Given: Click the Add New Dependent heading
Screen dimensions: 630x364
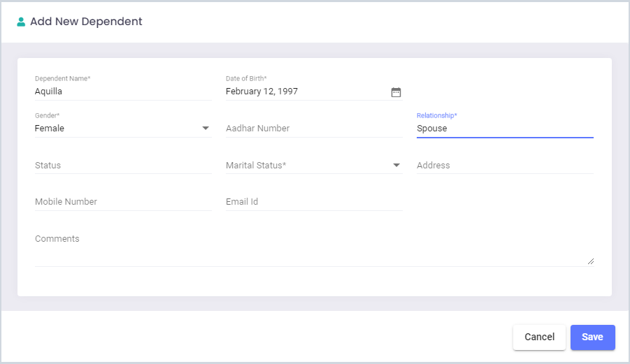Looking at the screenshot, I should coord(86,21).
